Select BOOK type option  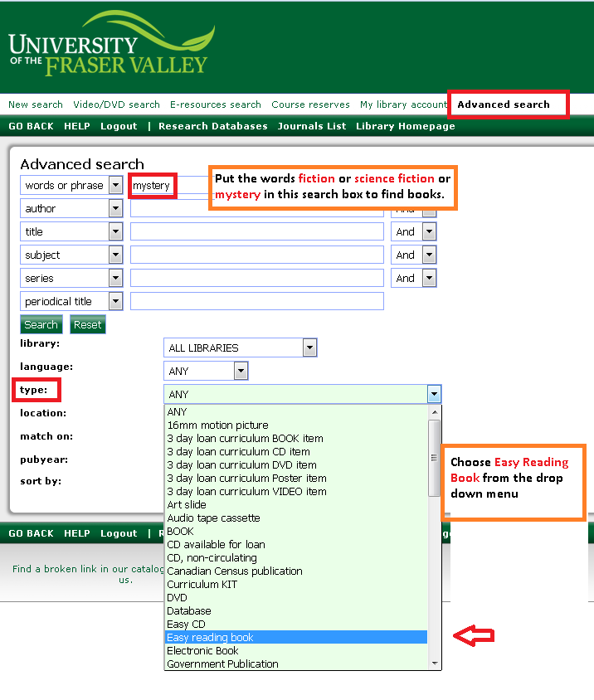296,532
